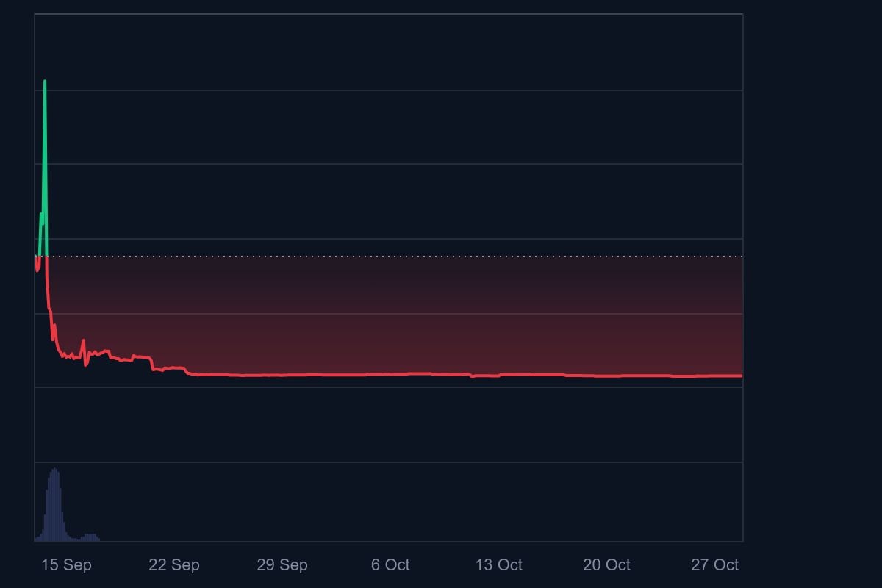Select the 27 Oct date label
Viewport: 882px width, 588px height.
point(714,565)
